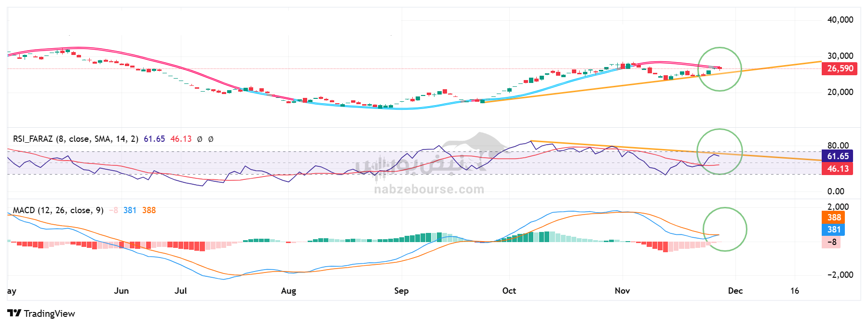Click the red 46.13 RSI axis label

(x=838, y=169)
